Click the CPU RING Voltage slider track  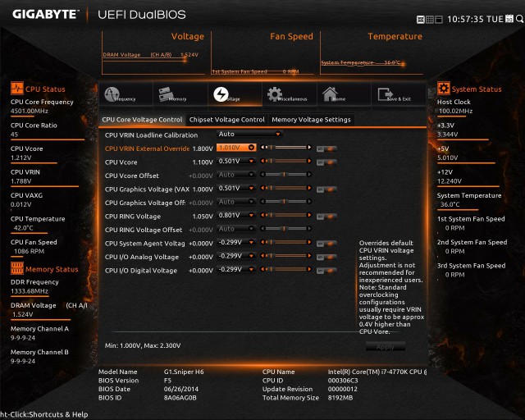[288, 215]
